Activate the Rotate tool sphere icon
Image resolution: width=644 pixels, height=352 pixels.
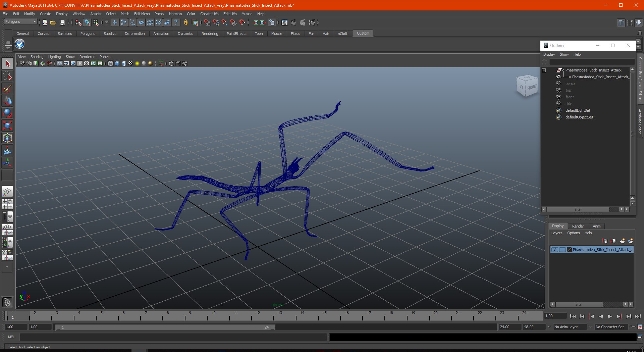coord(7,113)
